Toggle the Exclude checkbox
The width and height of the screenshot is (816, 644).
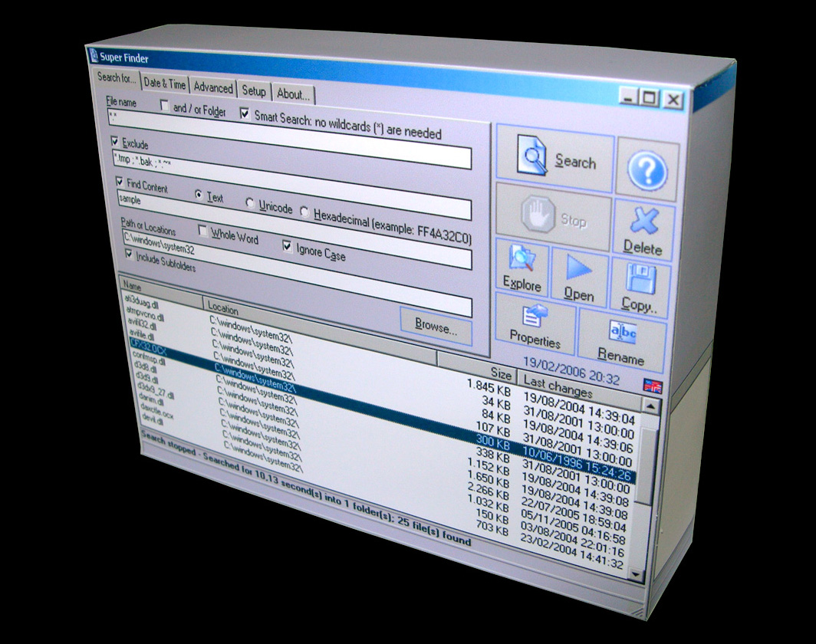click(x=116, y=141)
